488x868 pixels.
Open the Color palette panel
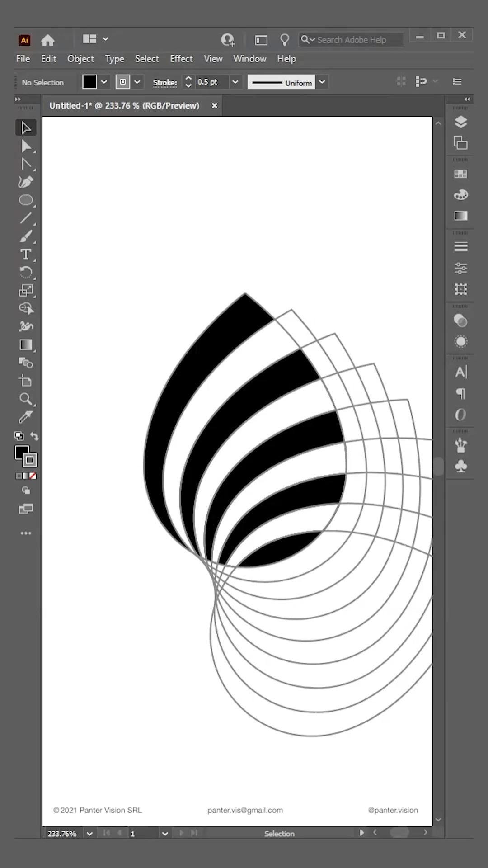click(x=460, y=195)
